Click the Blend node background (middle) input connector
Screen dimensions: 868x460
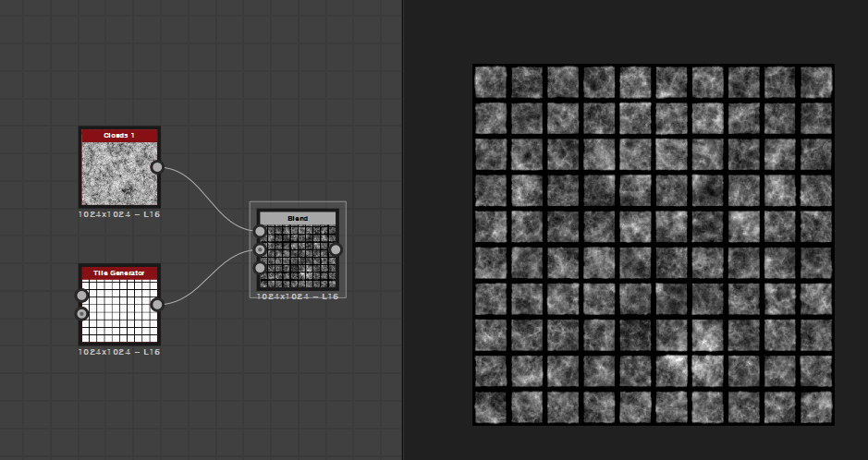260,250
